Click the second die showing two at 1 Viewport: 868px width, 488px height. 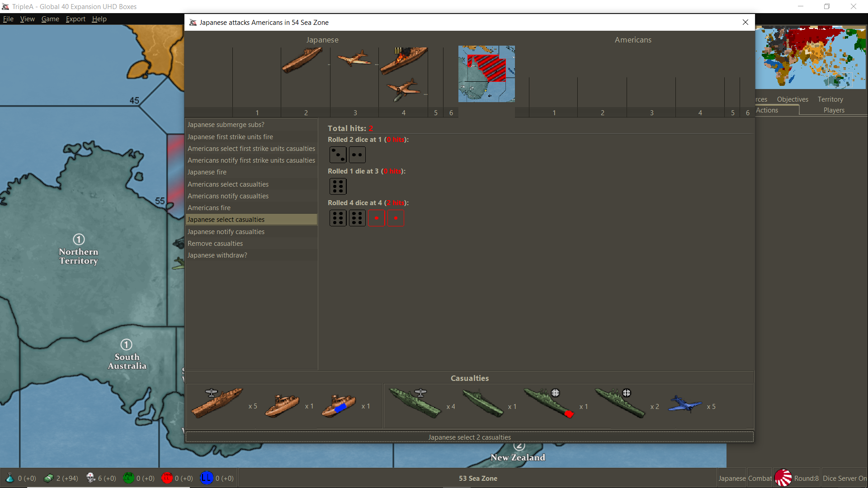pyautogui.click(x=357, y=155)
